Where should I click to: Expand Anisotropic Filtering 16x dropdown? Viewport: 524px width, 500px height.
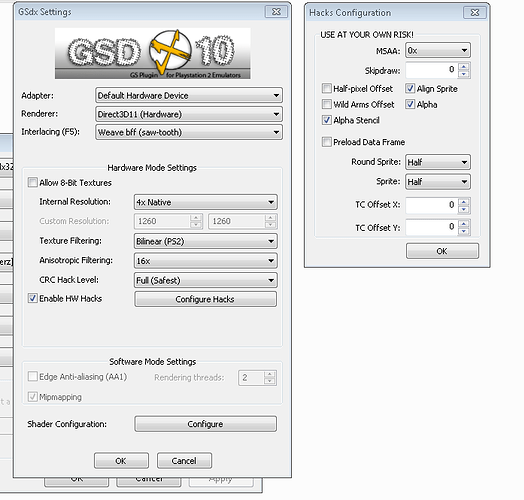coord(206,261)
